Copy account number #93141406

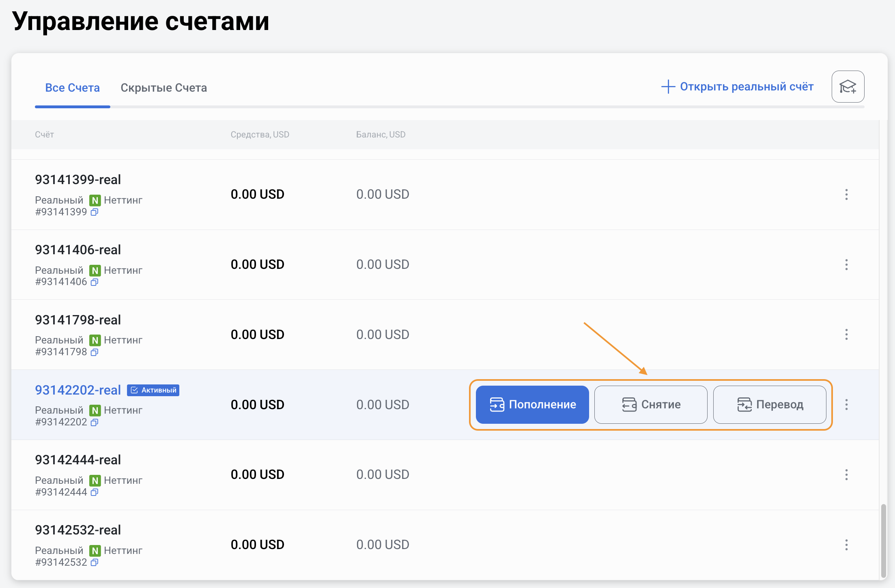pyautogui.click(x=95, y=282)
